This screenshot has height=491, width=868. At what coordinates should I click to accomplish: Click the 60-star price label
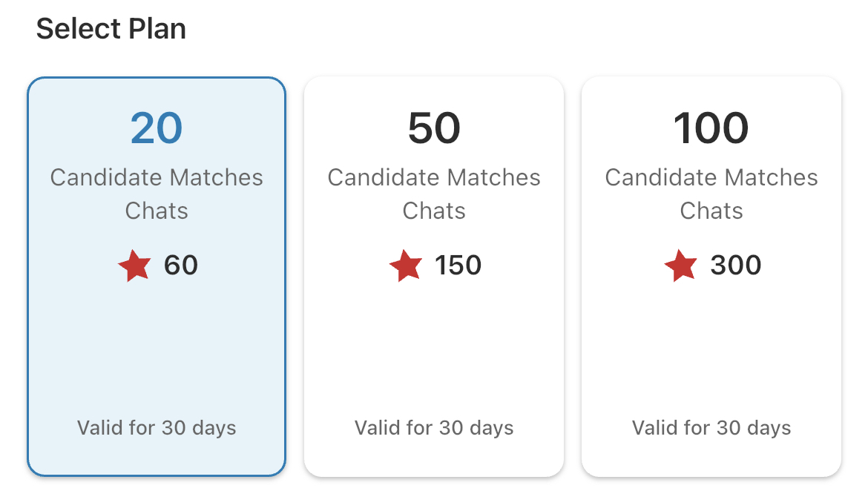[x=180, y=266]
